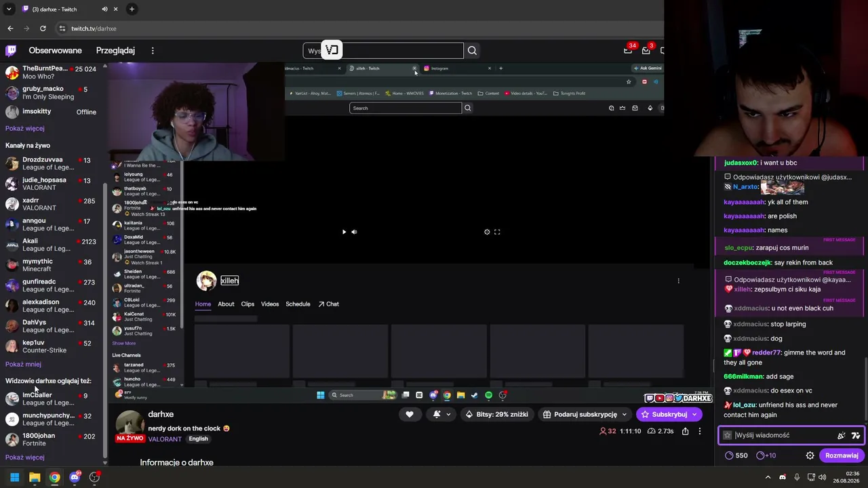Viewport: 868px width, 488px height.
Task: Select kep1uv Counter-Strike channel in sidebar
Action: (x=52, y=346)
